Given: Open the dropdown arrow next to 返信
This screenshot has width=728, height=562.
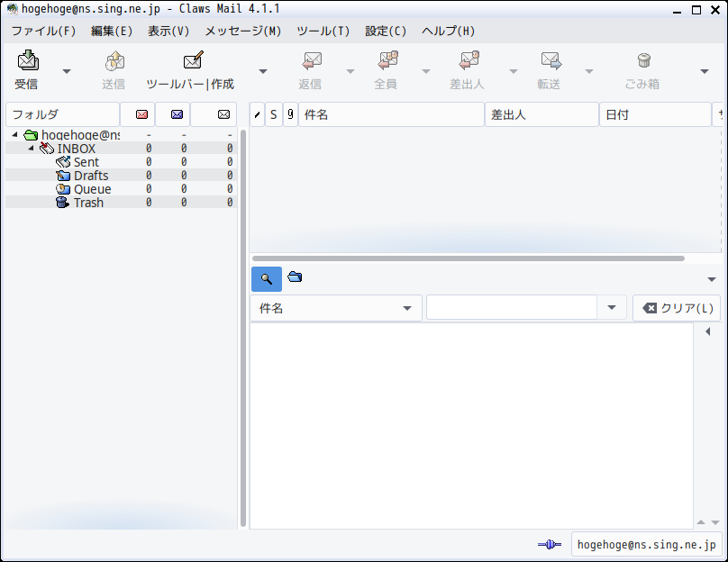Looking at the screenshot, I should tap(350, 71).
